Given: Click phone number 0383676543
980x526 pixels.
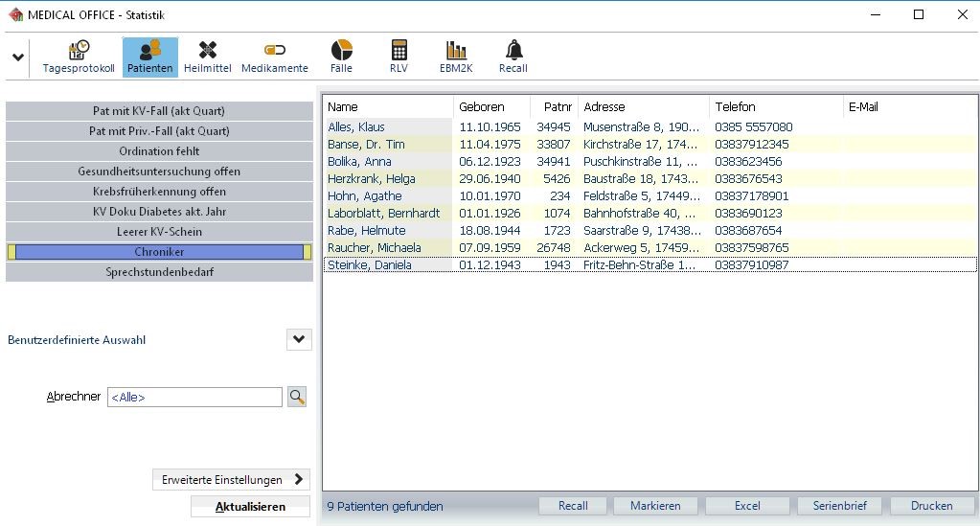Looking at the screenshot, I should click(x=748, y=179).
